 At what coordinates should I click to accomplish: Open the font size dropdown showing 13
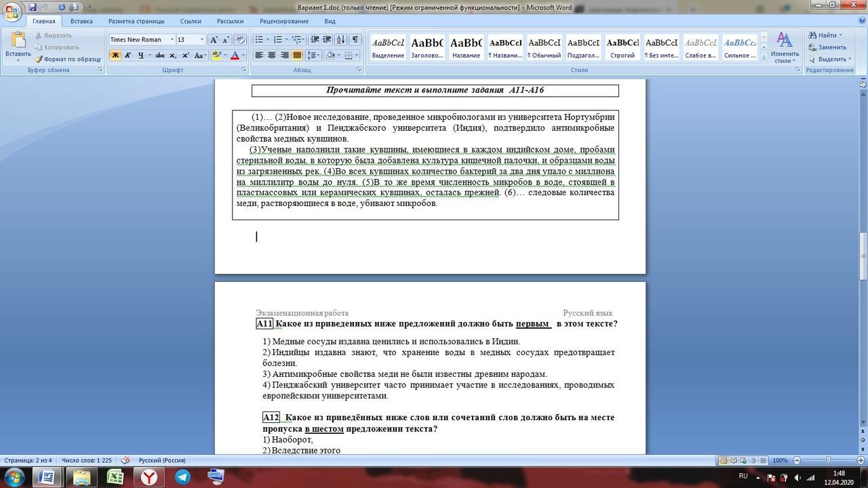point(201,40)
